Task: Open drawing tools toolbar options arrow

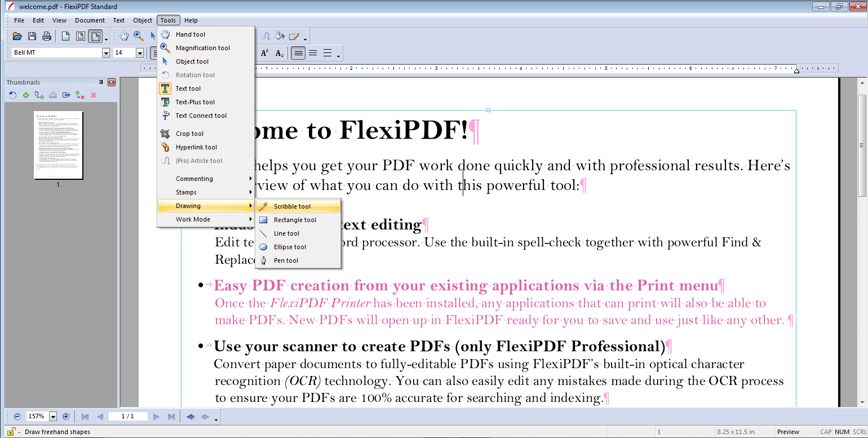Action: pos(305,39)
